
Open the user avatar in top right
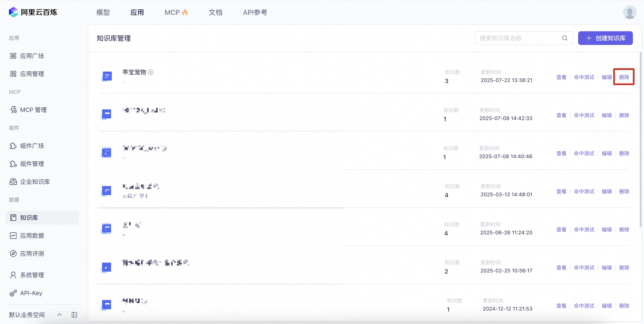tap(629, 12)
